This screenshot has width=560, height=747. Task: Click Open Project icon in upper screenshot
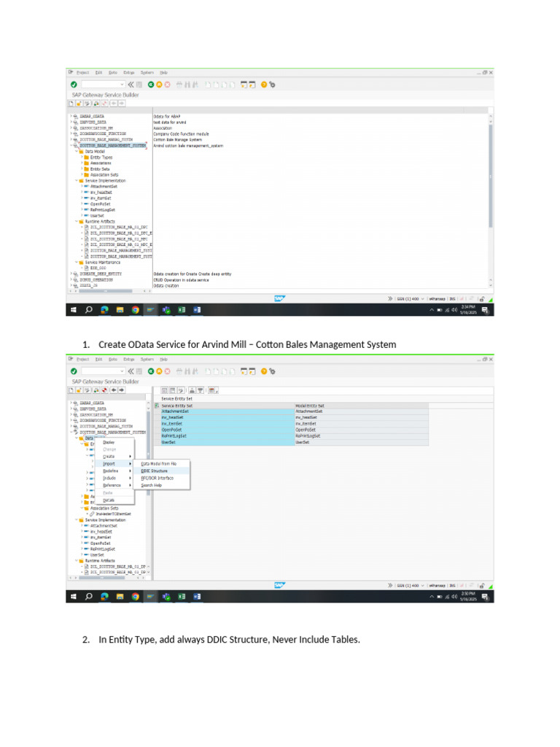79,104
